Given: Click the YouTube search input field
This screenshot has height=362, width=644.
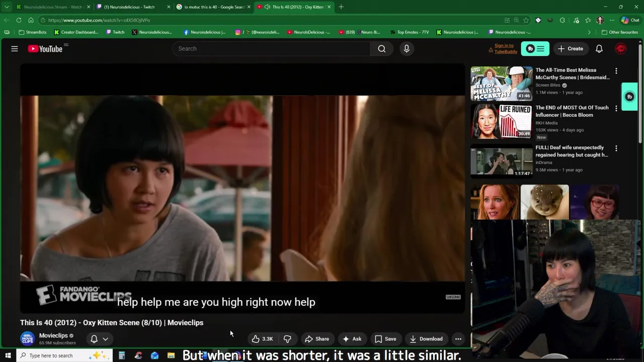Looking at the screenshot, I should tap(272, 49).
